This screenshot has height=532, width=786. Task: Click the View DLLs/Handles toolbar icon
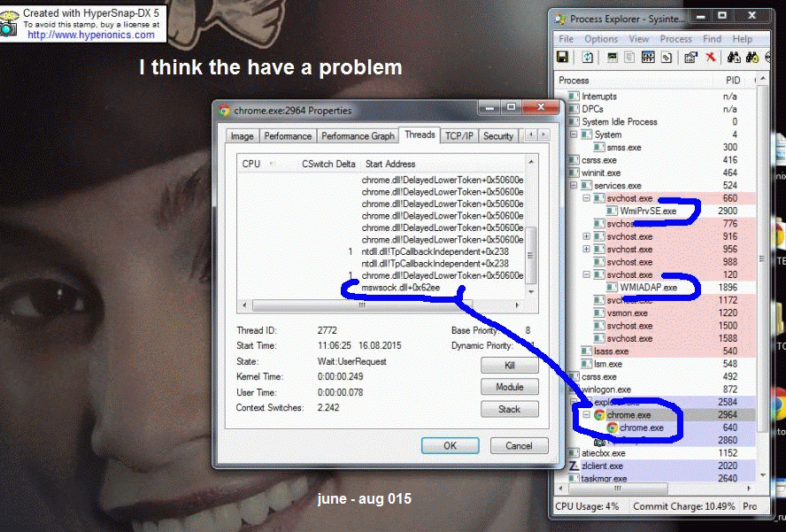(x=667, y=58)
